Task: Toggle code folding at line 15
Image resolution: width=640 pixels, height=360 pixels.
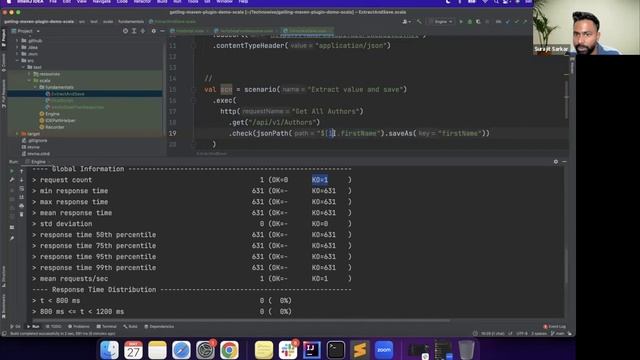Action: 194,89
